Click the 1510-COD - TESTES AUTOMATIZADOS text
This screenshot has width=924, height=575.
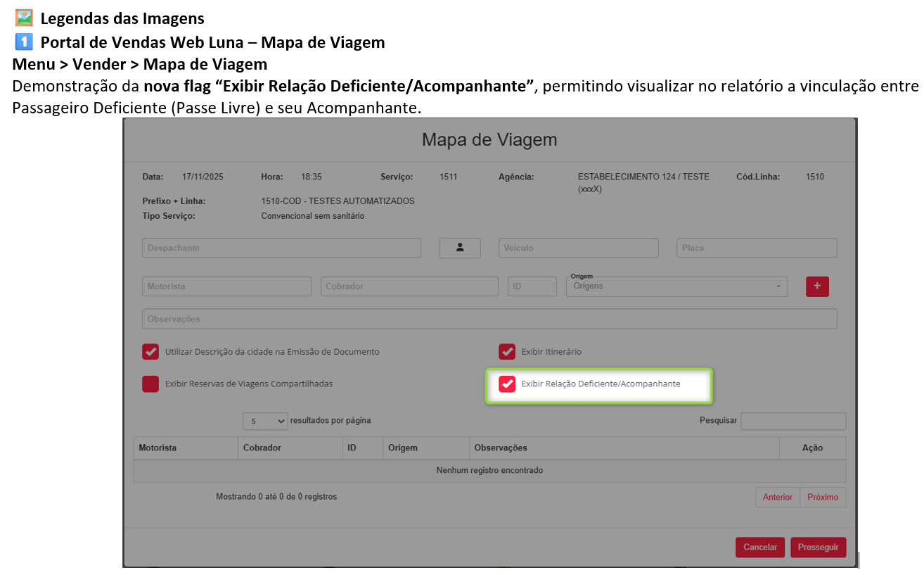pyautogui.click(x=338, y=201)
